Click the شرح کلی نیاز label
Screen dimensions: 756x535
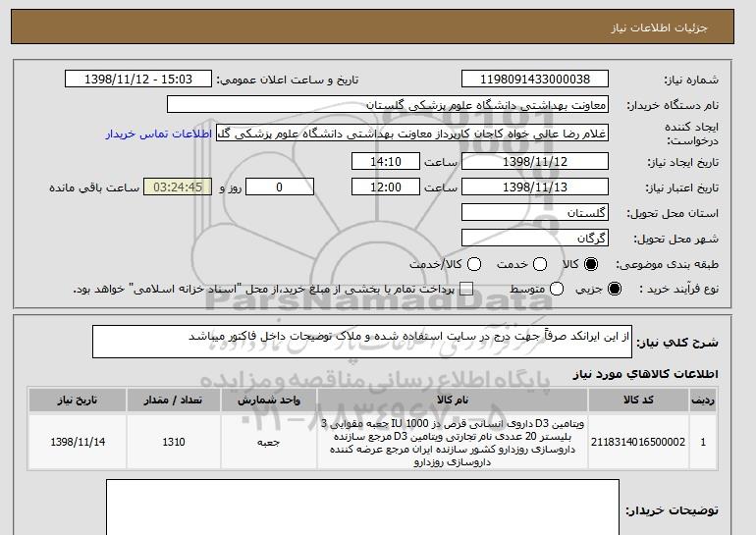pyautogui.click(x=676, y=343)
